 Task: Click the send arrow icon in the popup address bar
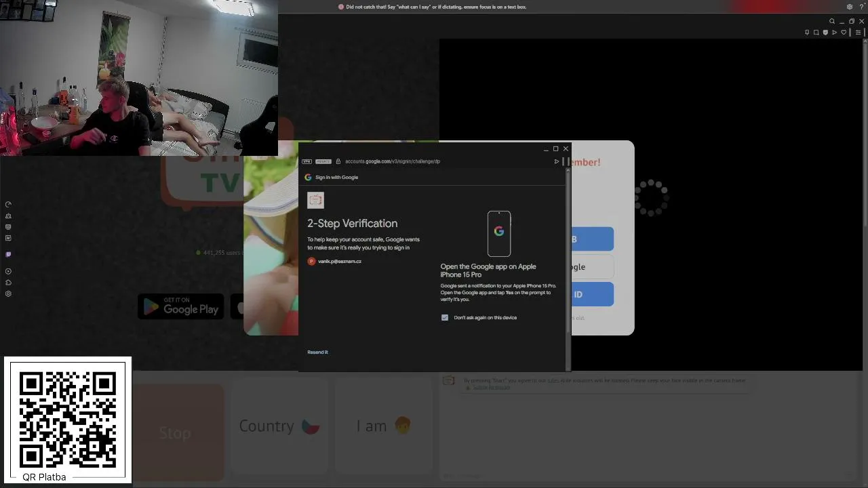click(x=557, y=161)
